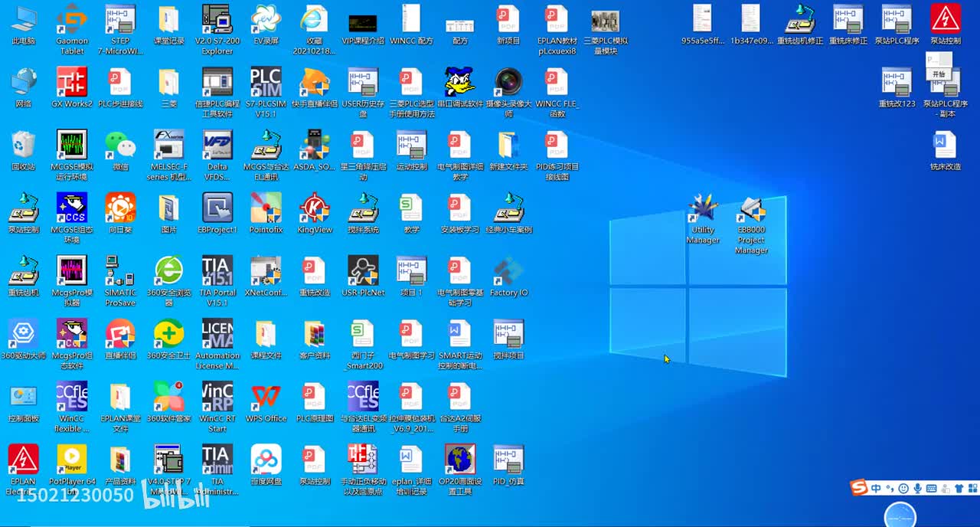The image size is (980, 527).
Task: Toggle 中 Chinese input mode
Action: tap(876, 489)
